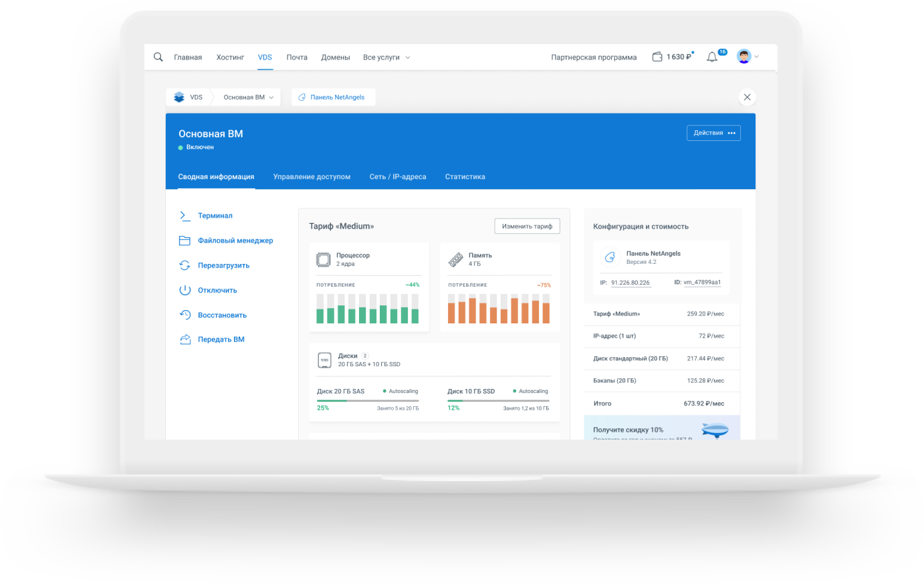Click the IP address 91.226.80.226
The width and height of the screenshot is (924, 584).
630,283
